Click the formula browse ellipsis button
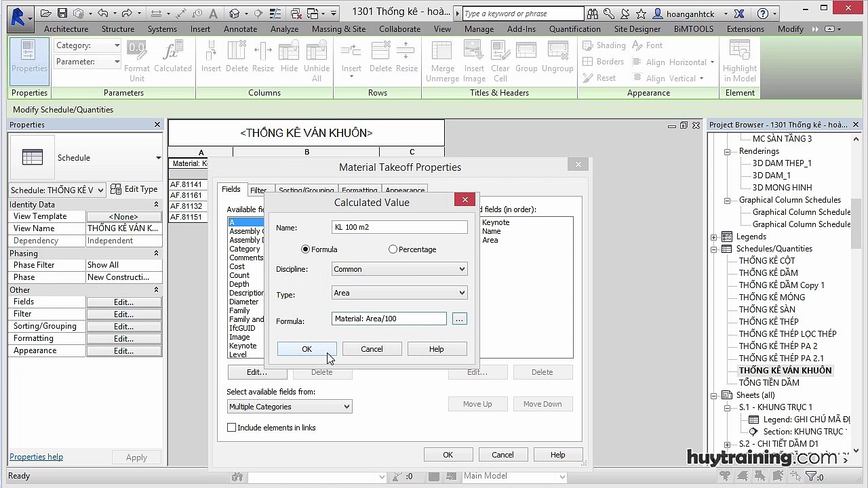 click(x=460, y=319)
